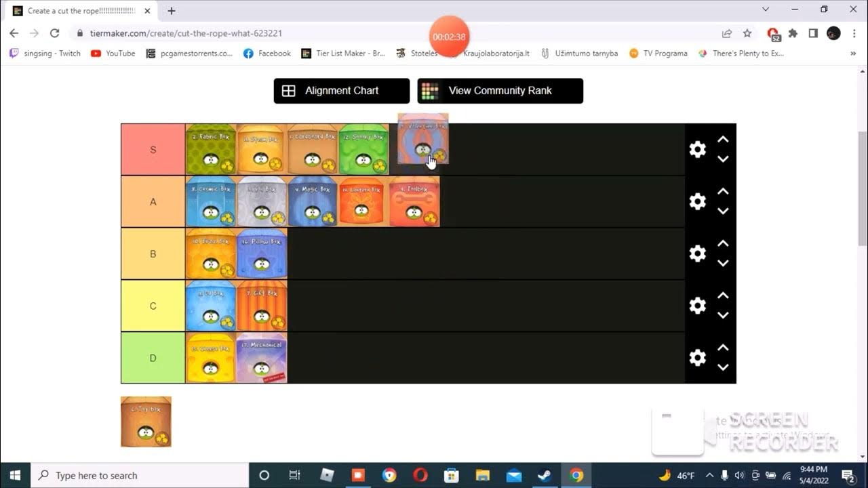868x488 pixels.
Task: Reload the current page
Action: point(55,33)
